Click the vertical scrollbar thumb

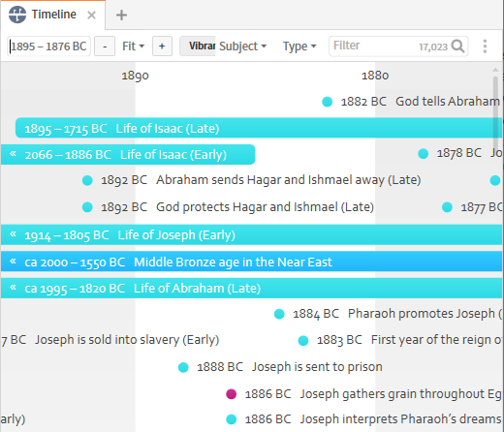point(495,111)
